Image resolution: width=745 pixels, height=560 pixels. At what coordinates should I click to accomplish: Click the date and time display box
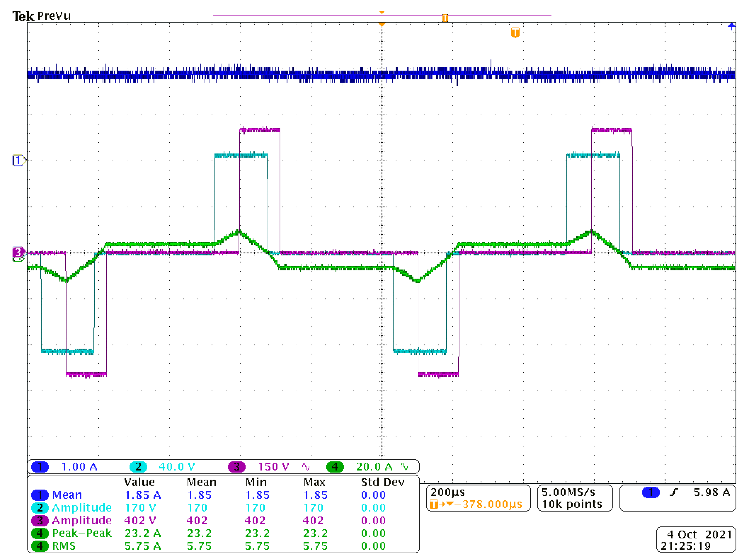coord(696,540)
